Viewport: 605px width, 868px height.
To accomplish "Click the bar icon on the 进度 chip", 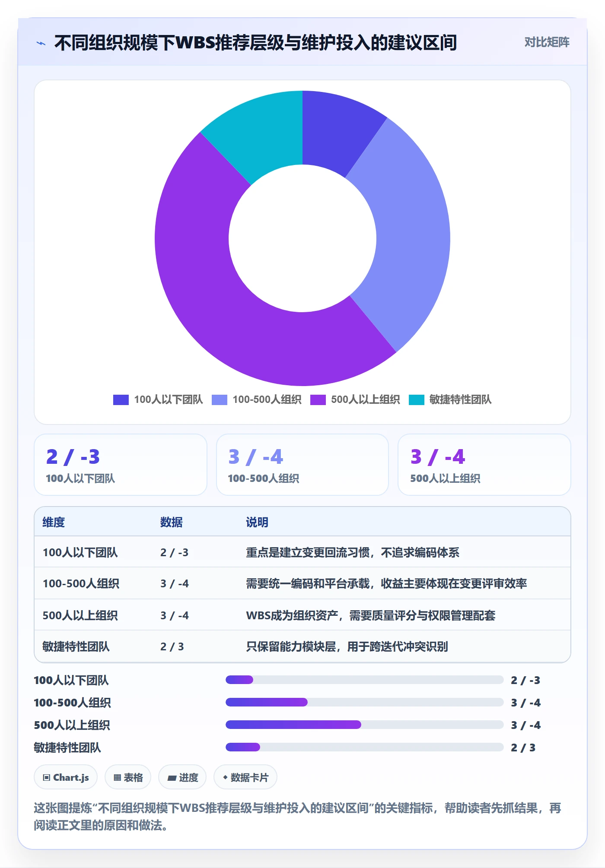I will point(172,778).
